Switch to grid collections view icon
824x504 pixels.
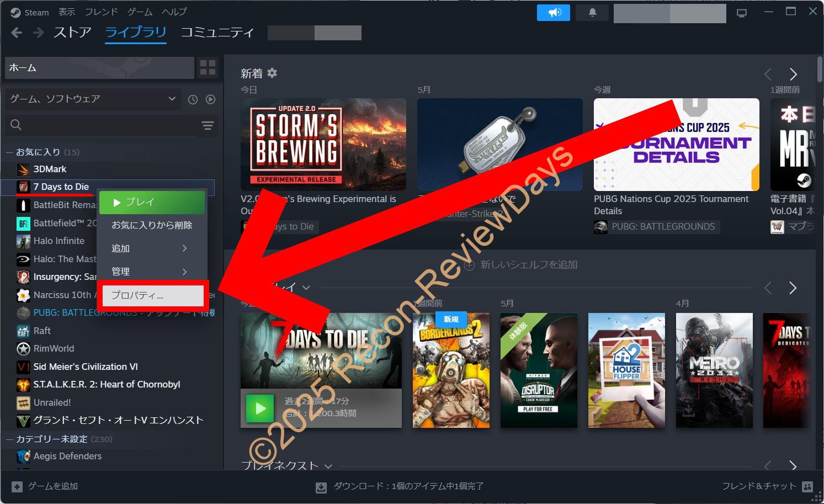(x=208, y=68)
